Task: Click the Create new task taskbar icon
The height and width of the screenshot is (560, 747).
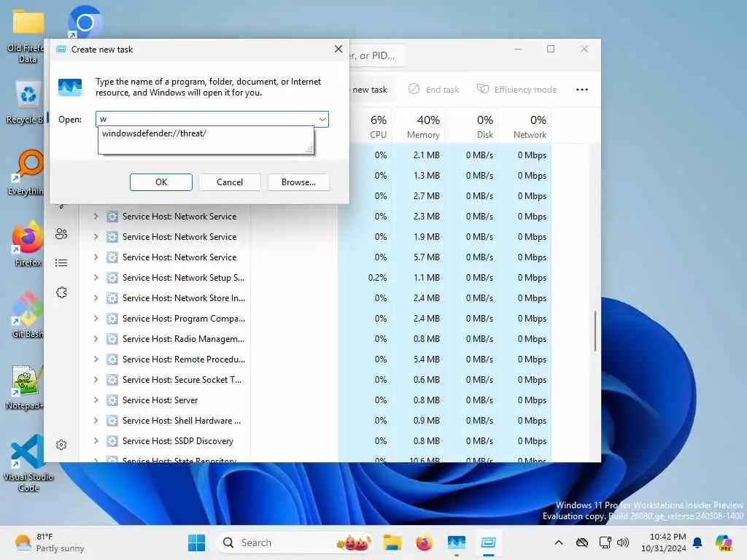Action: [x=488, y=542]
